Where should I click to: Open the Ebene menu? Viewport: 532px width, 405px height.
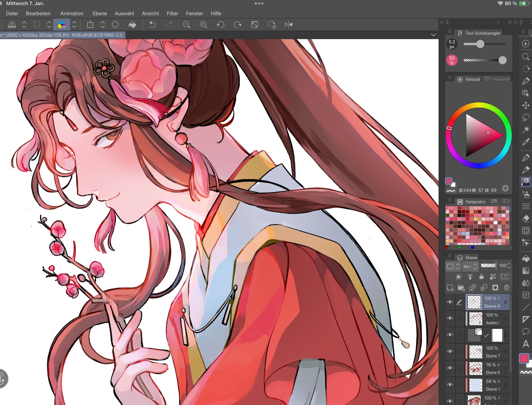coord(99,13)
